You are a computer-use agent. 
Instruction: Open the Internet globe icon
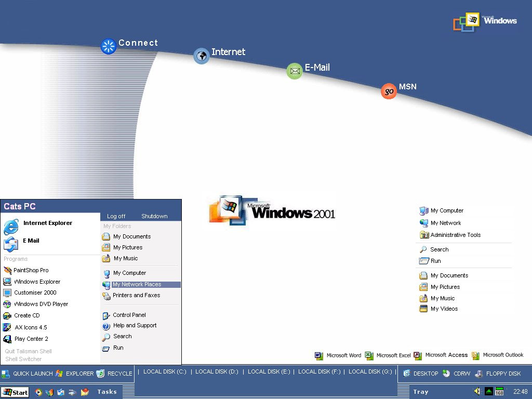202,56
